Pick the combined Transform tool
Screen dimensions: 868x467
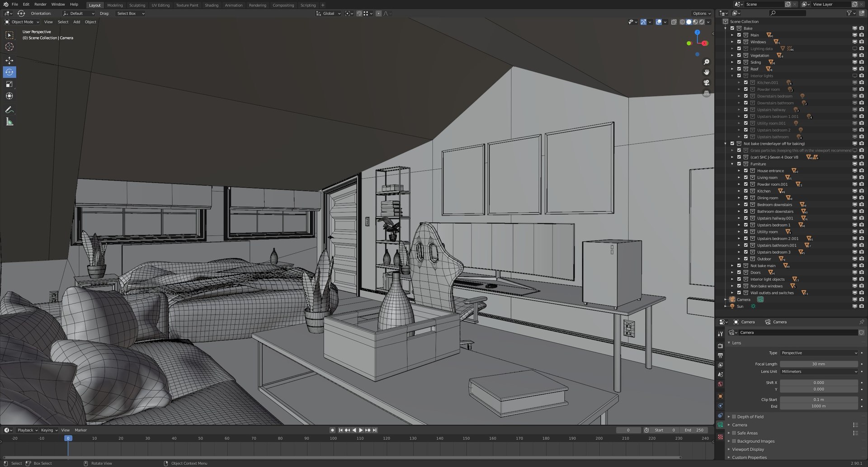(x=9, y=96)
